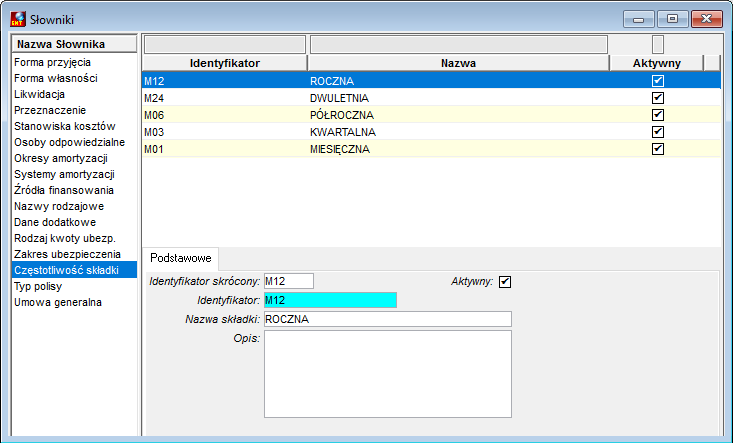Click the Identyfikator filter field above table

click(x=225, y=44)
